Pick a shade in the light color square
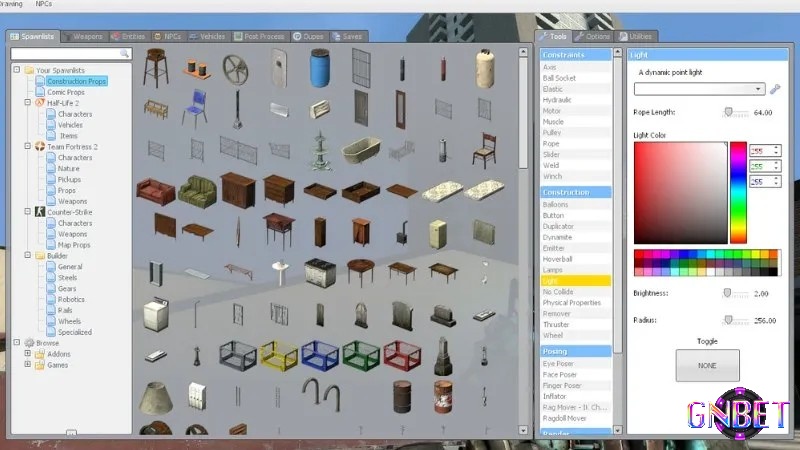 click(681, 193)
